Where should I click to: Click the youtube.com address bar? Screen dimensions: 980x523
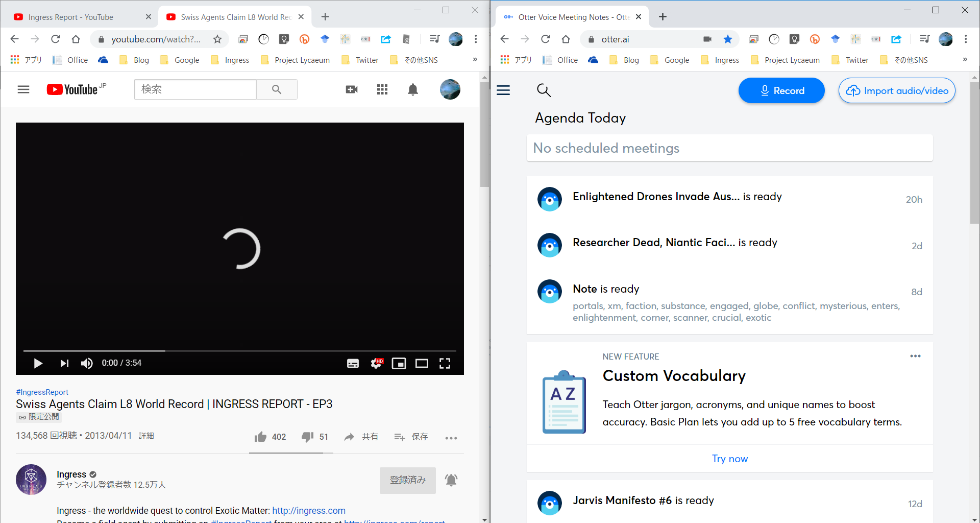(x=156, y=39)
